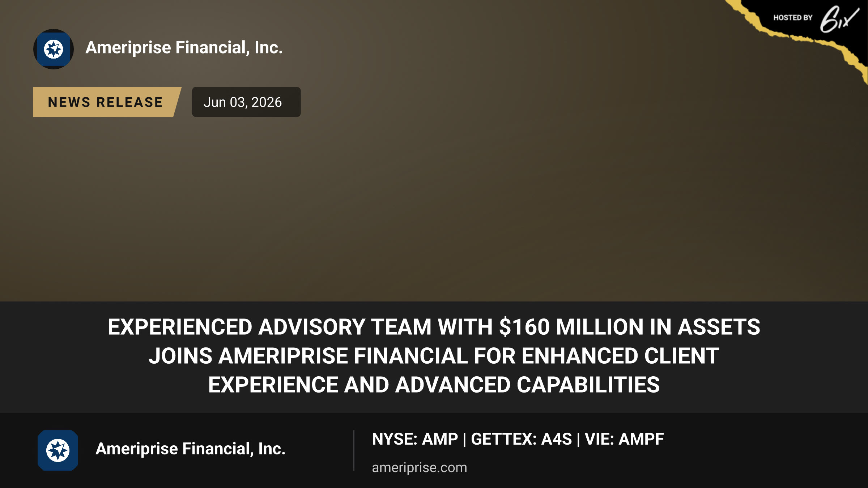868x488 pixels.
Task: Click the square Ameriprise logo in footer
Action: 58,450
